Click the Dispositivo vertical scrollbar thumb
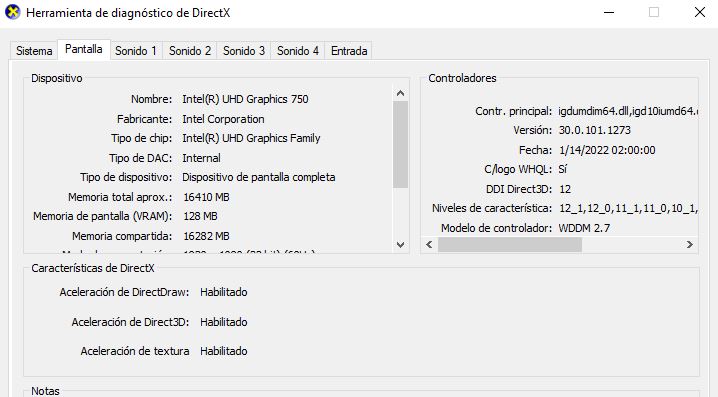The width and height of the screenshot is (718, 397). coord(400,144)
